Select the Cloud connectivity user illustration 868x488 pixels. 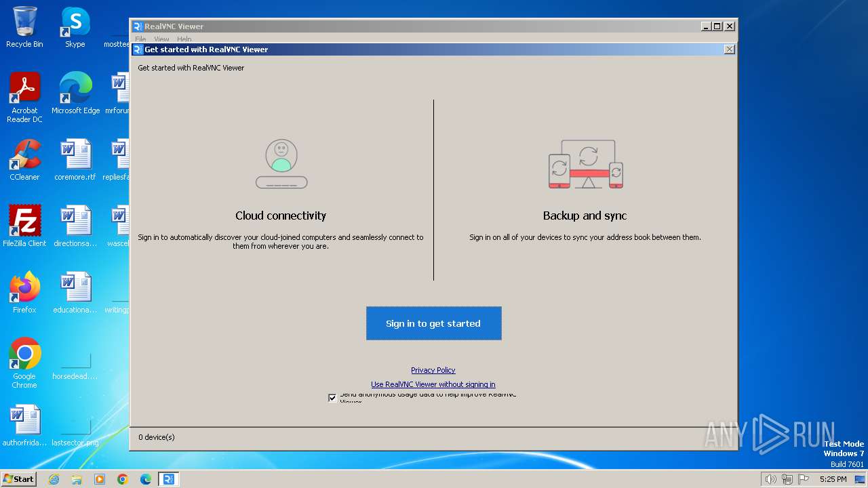pyautogui.click(x=281, y=164)
